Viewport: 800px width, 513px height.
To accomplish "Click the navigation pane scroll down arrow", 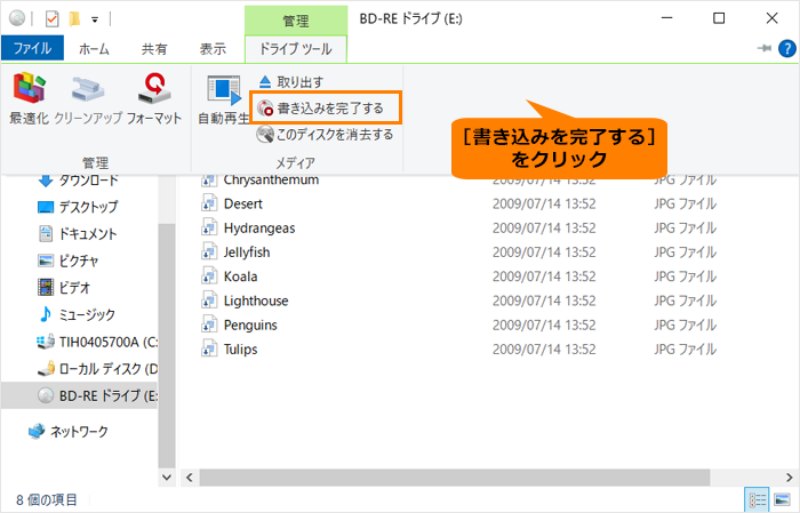I will (x=166, y=477).
